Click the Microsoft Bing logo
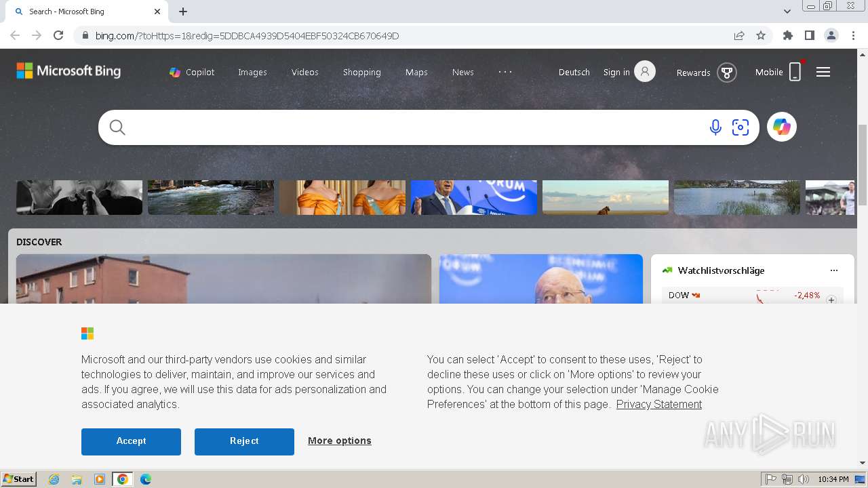This screenshot has height=488, width=868. point(68,70)
